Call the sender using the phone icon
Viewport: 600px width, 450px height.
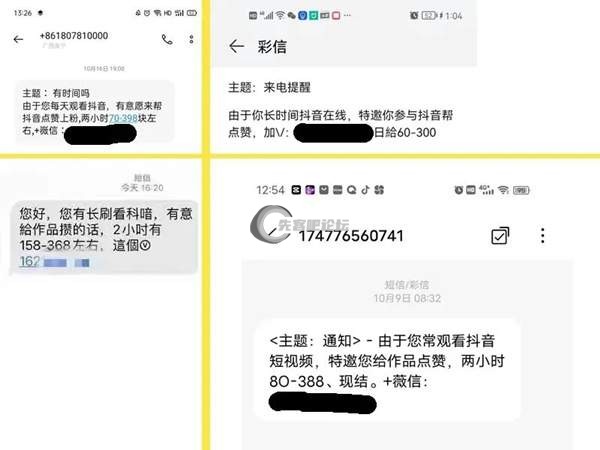click(167, 39)
